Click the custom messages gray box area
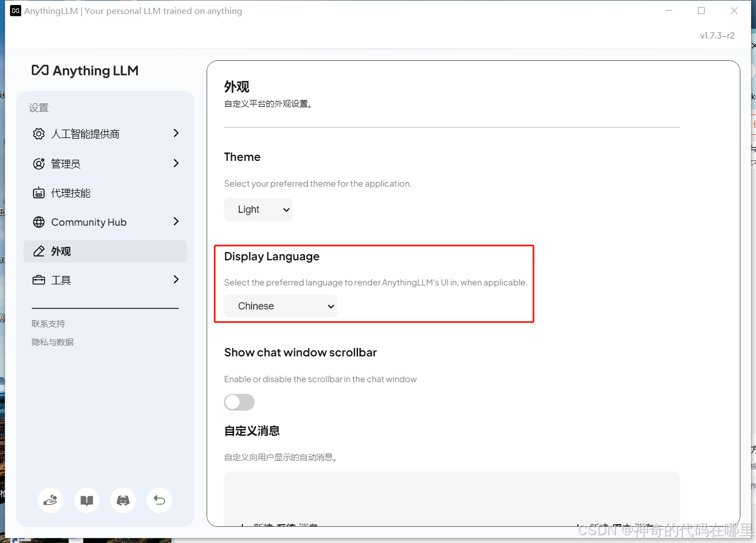756x543 pixels. coord(452,498)
